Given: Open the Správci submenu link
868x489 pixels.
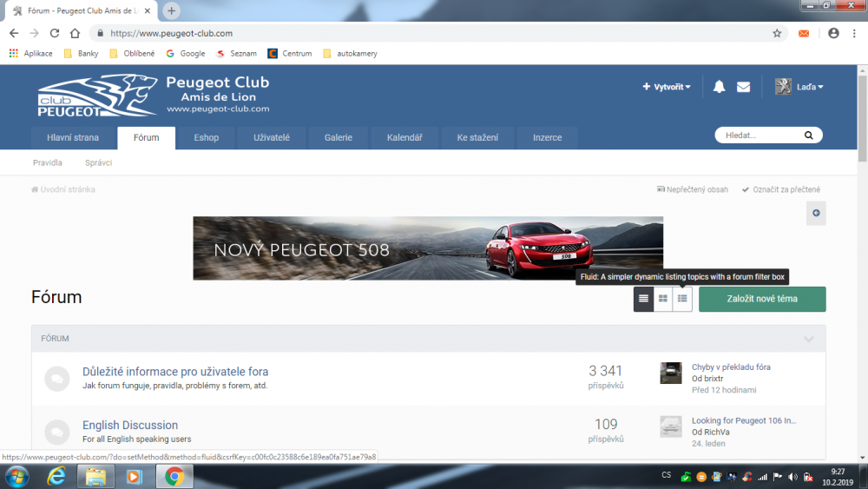Looking at the screenshot, I should (x=99, y=162).
